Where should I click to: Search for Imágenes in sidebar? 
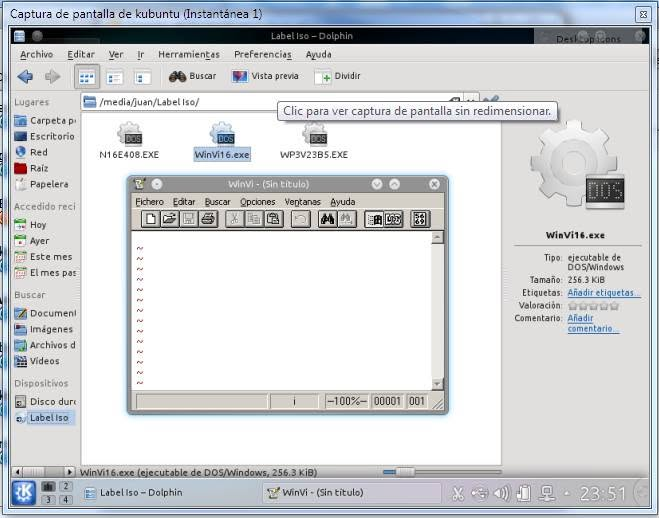[44, 329]
